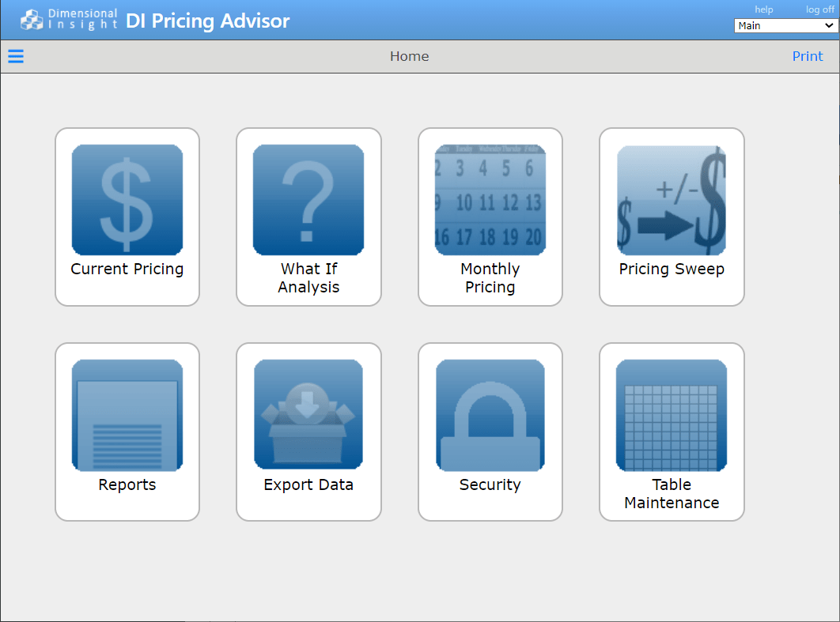Open the Monthly Pricing calendar tile

(x=490, y=217)
